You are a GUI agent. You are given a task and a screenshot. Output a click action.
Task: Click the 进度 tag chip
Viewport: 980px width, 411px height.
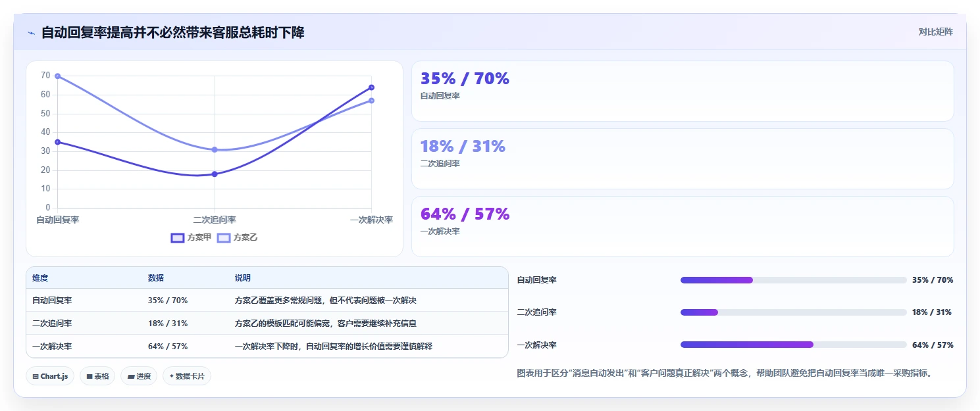139,376
